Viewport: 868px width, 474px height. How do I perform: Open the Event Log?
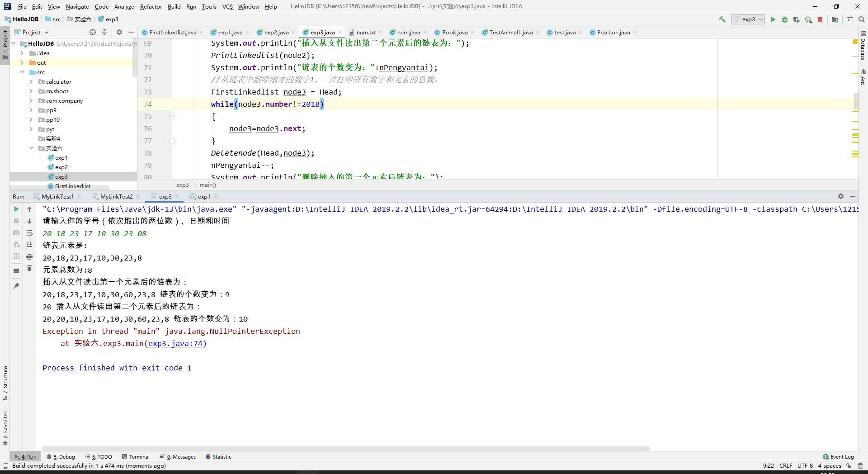click(x=838, y=456)
